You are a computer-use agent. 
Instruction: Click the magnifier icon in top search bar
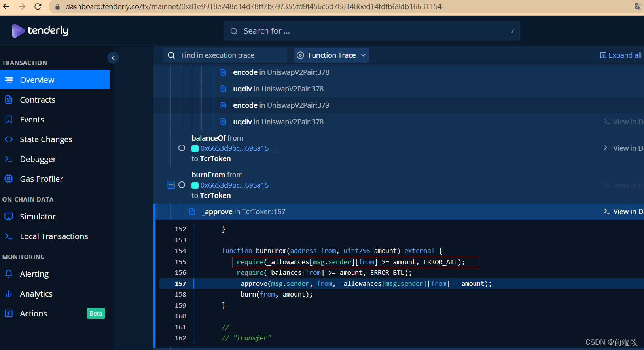tap(234, 31)
